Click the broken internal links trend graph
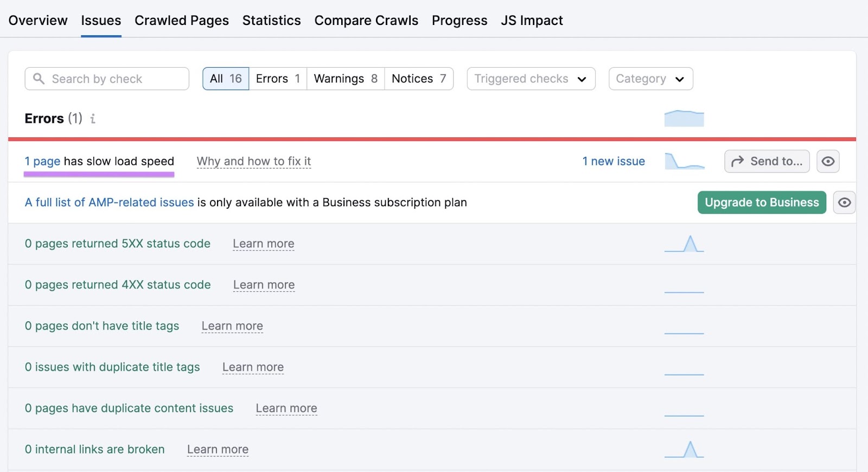 (x=684, y=449)
